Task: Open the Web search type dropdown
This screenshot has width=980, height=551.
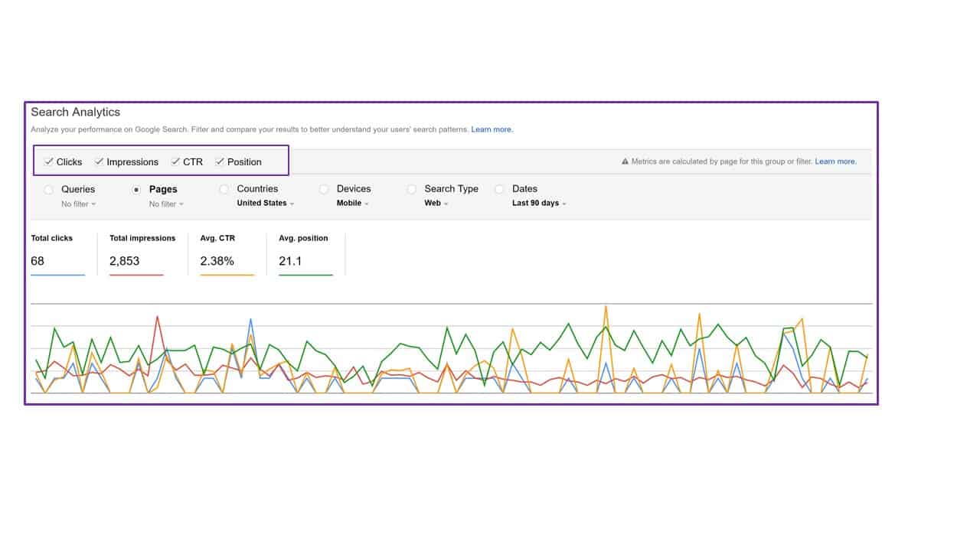Action: click(x=436, y=204)
